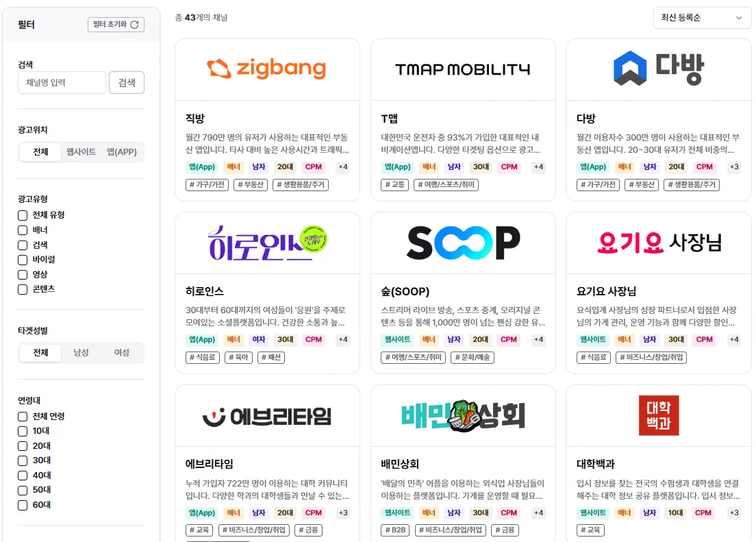The height and width of the screenshot is (542, 756).
Task: Open the 대학백과 channel title
Action: pyautogui.click(x=596, y=465)
